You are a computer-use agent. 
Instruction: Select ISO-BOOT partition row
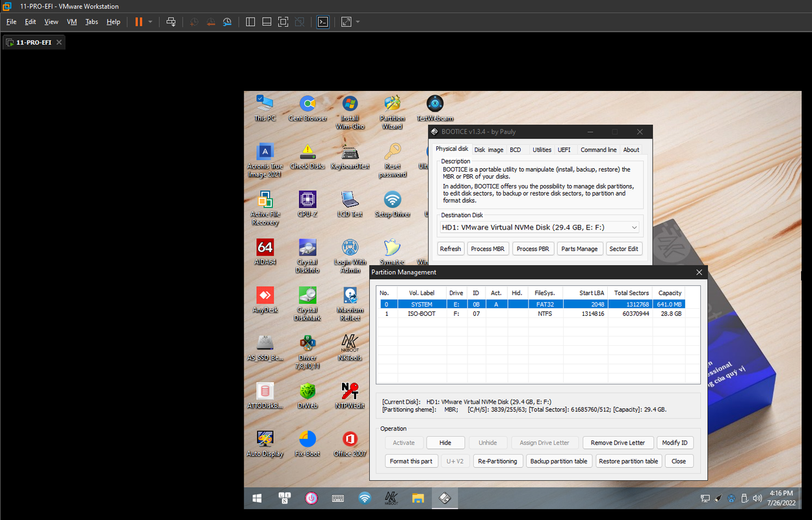532,313
